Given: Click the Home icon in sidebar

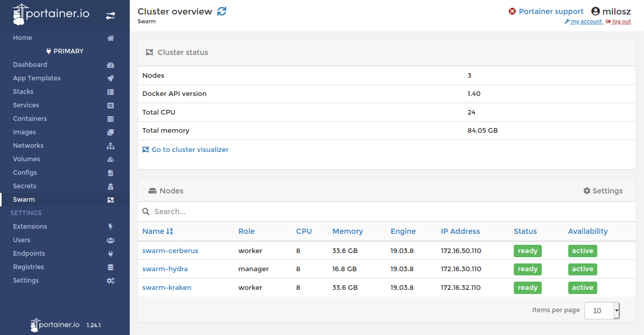Looking at the screenshot, I should point(111,38).
